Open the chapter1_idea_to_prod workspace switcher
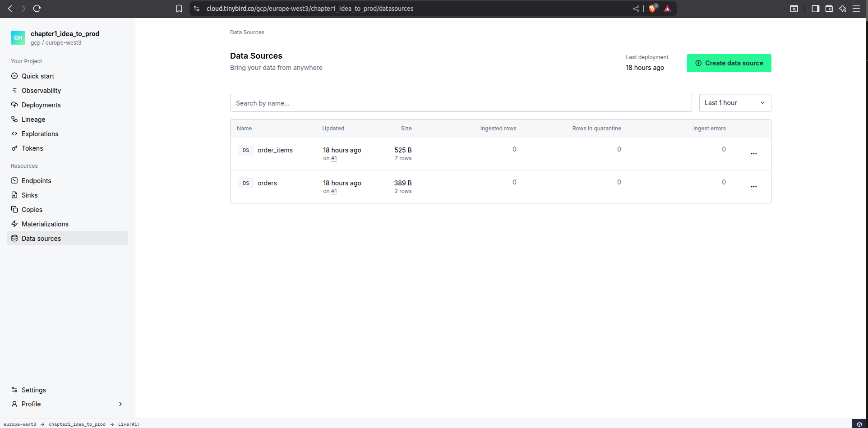 [x=65, y=38]
